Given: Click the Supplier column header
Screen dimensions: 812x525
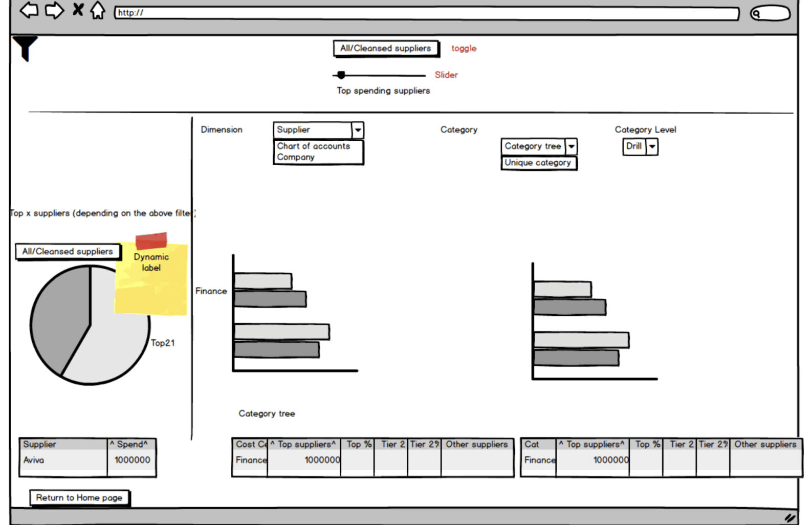Looking at the screenshot, I should [63, 444].
